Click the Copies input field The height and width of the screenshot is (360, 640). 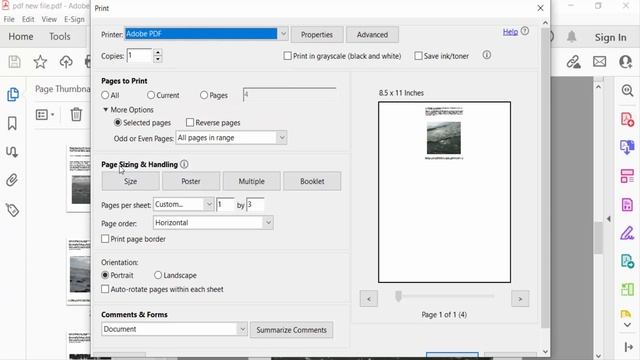139,56
